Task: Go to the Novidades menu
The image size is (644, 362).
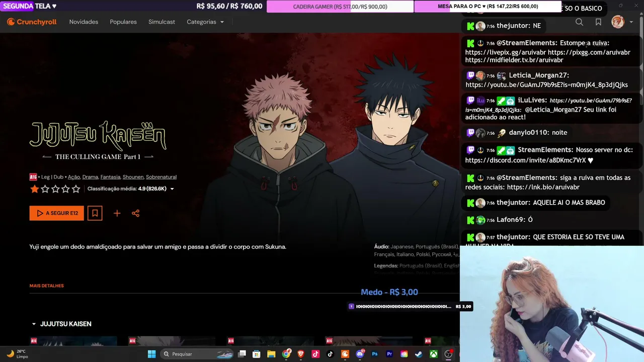Action: pos(84,22)
